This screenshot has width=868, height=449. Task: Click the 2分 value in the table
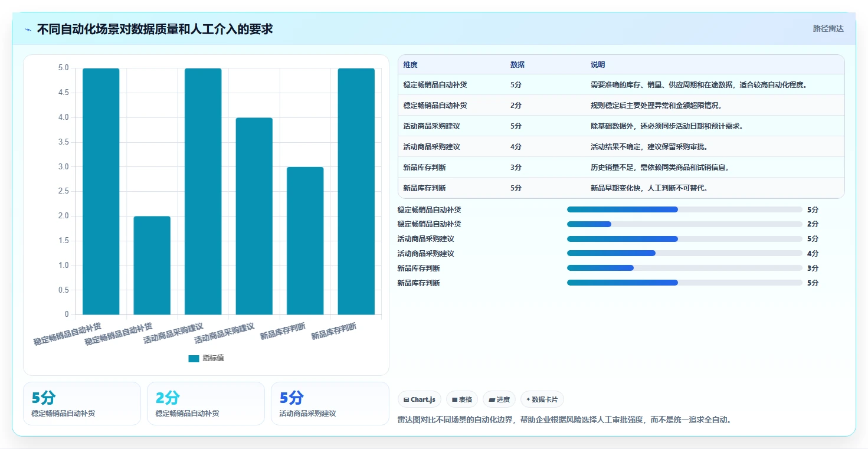[x=516, y=106]
